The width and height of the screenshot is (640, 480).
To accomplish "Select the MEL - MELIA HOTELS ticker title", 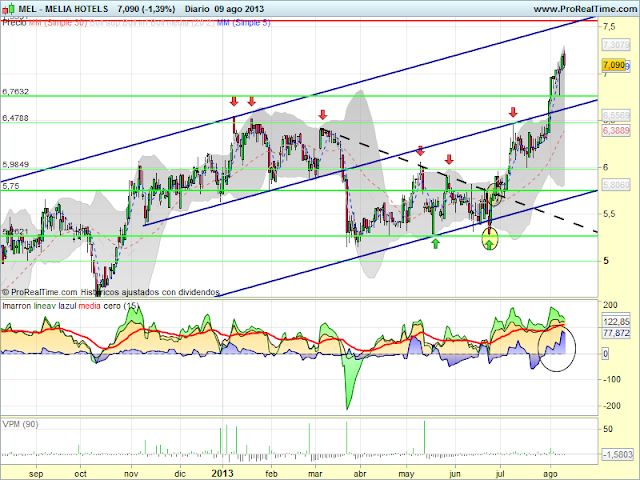I will click(64, 9).
